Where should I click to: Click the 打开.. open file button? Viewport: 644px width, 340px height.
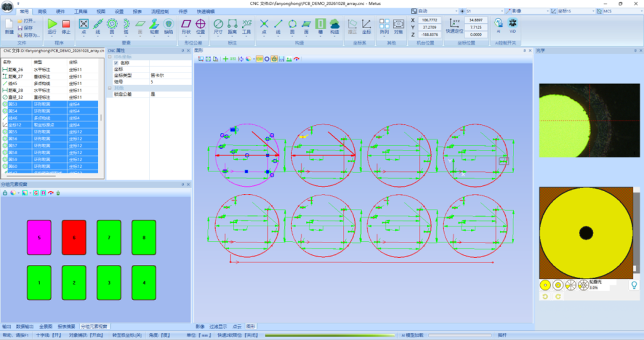27,20
